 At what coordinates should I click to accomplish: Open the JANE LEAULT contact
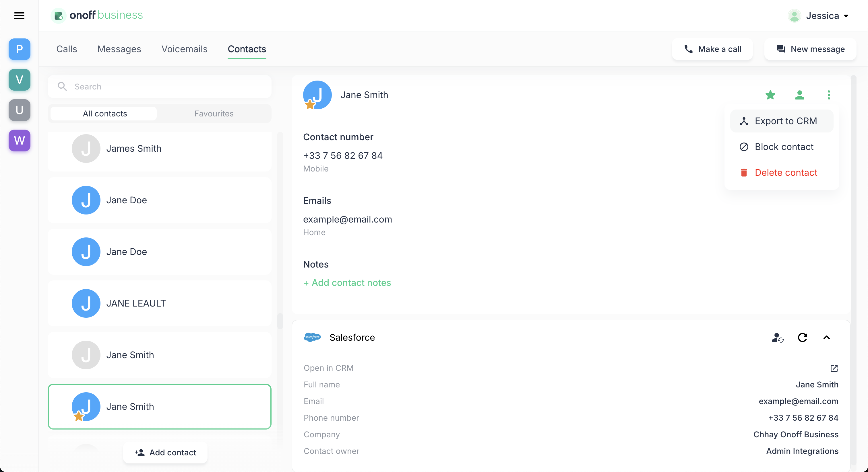tap(160, 304)
